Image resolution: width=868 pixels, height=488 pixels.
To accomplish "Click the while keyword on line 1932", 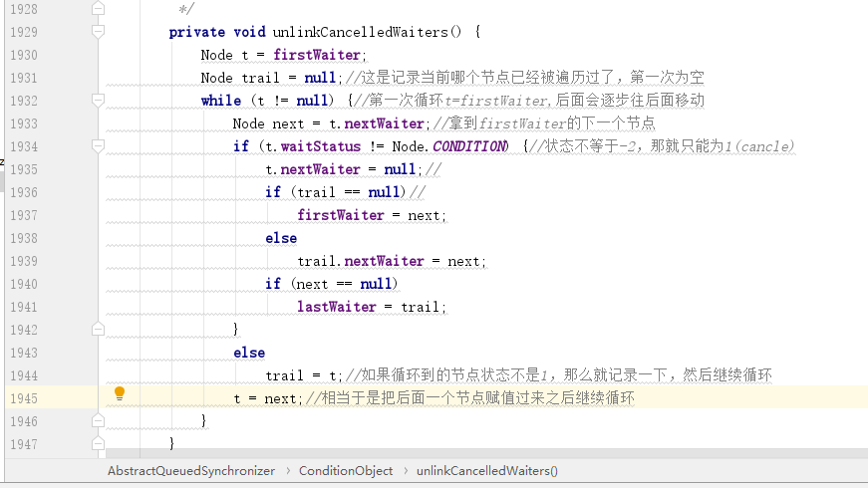I will click(221, 101).
